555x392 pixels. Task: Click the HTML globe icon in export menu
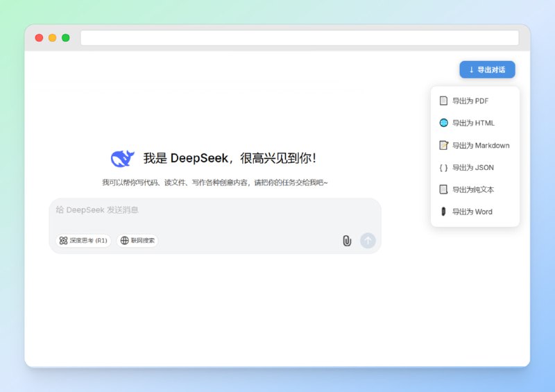coord(443,123)
